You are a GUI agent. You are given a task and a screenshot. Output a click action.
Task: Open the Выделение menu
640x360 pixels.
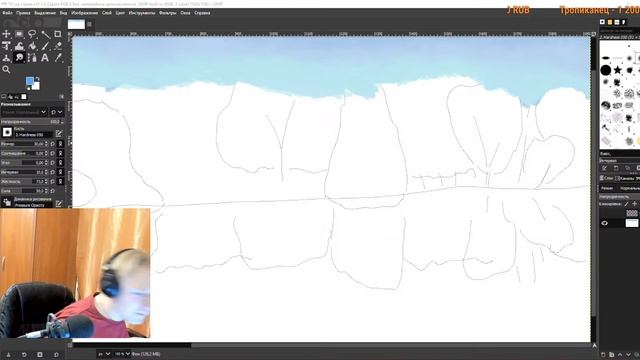coord(45,13)
